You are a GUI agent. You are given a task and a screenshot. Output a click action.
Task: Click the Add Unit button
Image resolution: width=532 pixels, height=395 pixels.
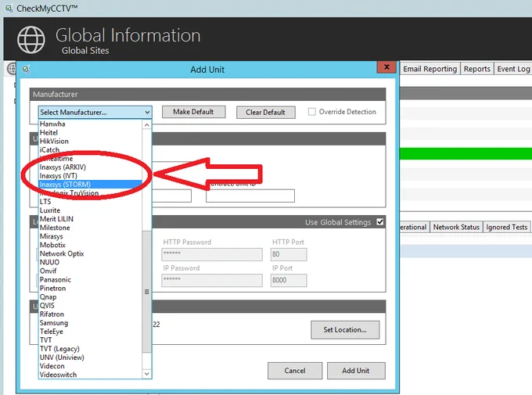point(356,371)
